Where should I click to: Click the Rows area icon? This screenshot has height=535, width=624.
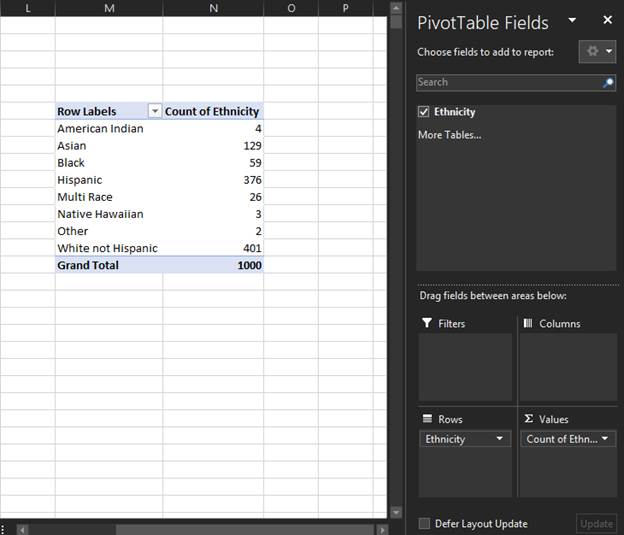[427, 418]
